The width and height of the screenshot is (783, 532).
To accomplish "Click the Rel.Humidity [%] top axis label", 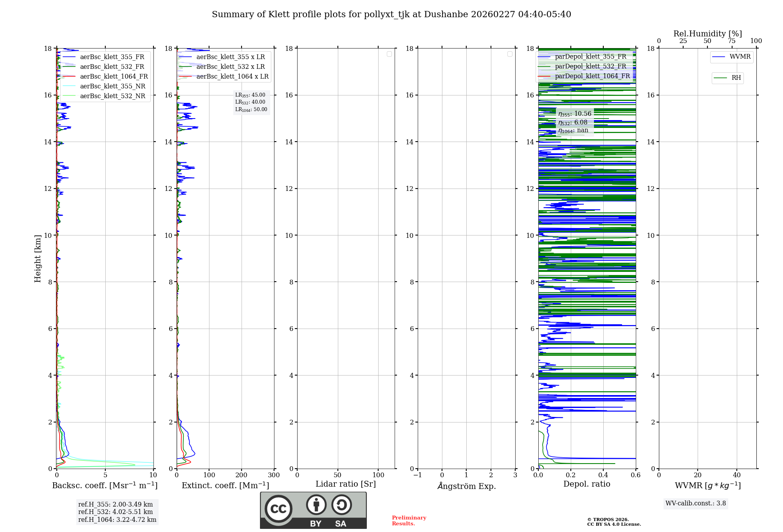I will pos(707,34).
